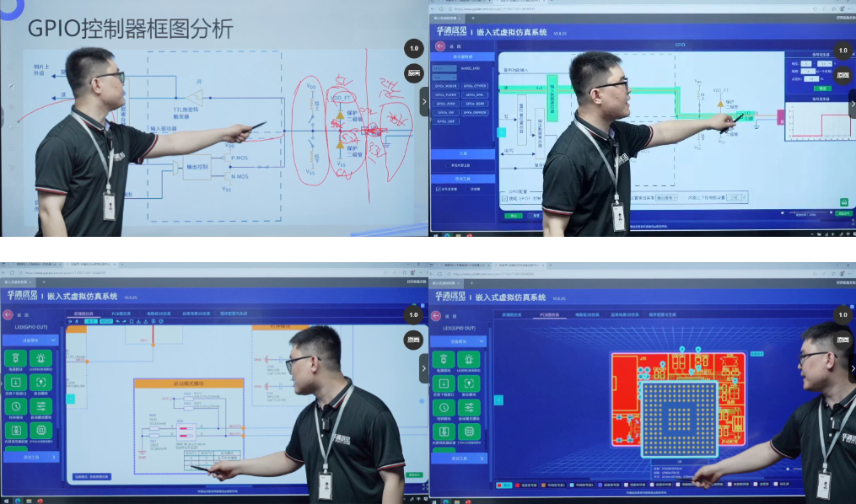Viewport: 856px width, 504px height.
Task: Click the boot mode module icon in bottom-right frame
Action: [470, 407]
